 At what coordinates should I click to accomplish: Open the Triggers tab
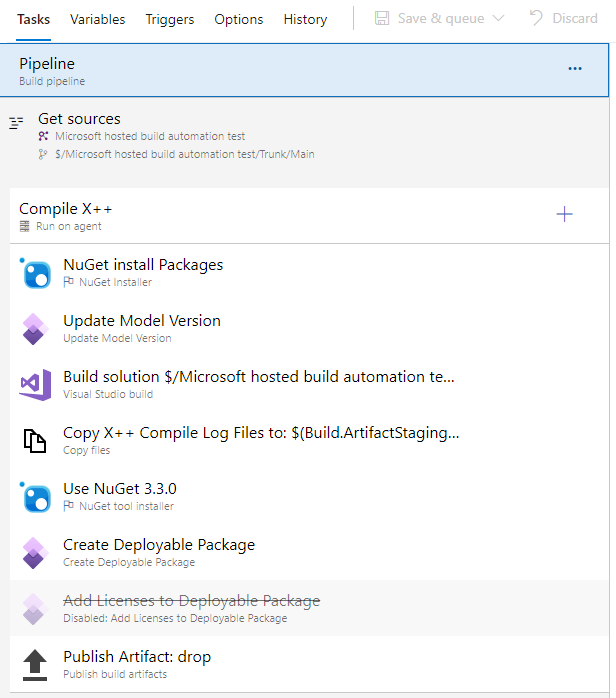pyautogui.click(x=170, y=20)
